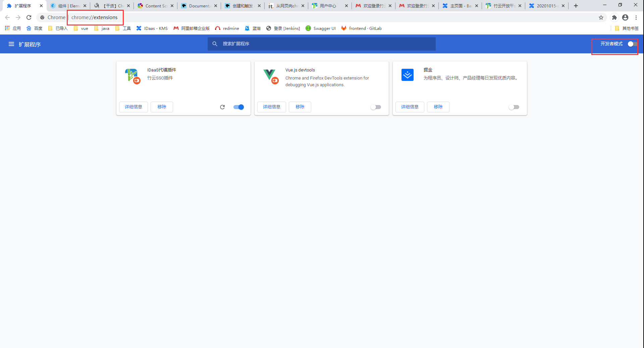Open 详细信息 for 掘金 extension
644x348 pixels.
point(410,107)
